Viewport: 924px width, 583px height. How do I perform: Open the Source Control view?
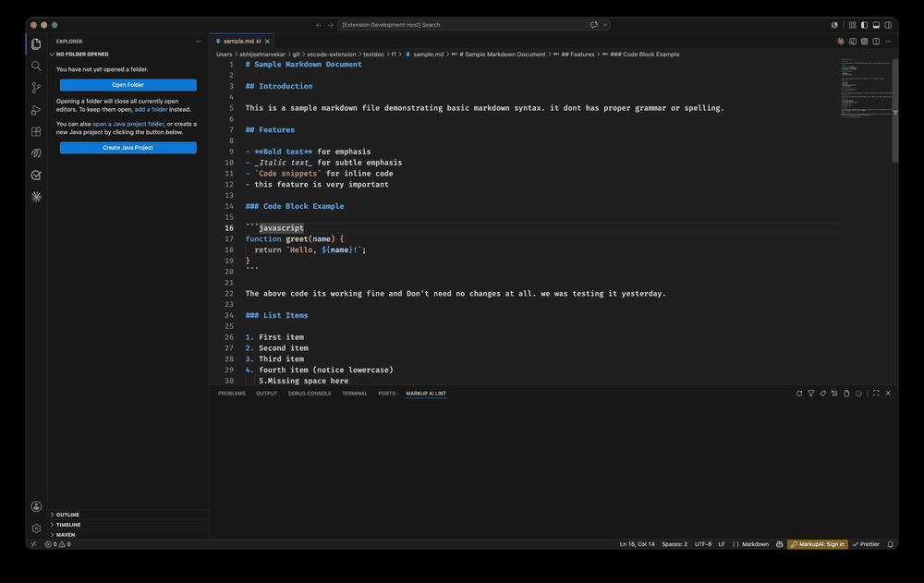[x=36, y=88]
